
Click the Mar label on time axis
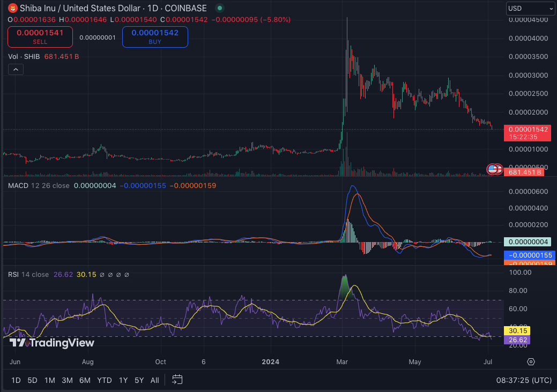coord(341,362)
